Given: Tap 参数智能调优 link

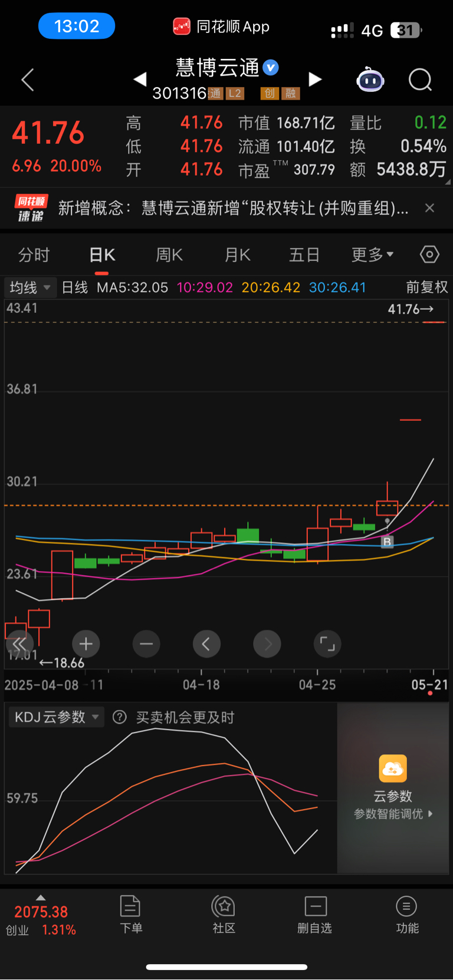Looking at the screenshot, I should click(393, 814).
